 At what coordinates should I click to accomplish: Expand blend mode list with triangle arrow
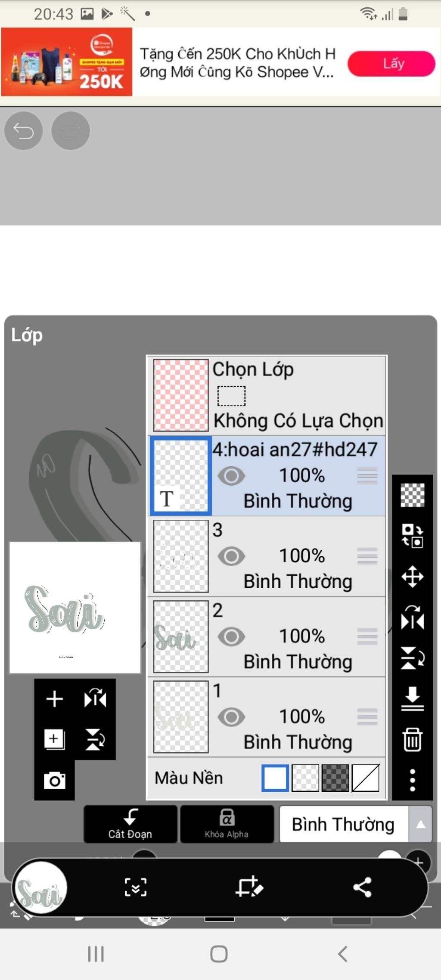click(420, 824)
